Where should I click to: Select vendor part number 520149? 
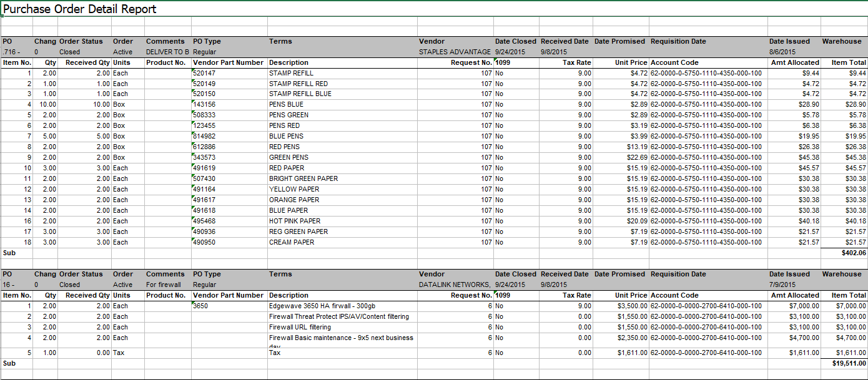pos(229,84)
